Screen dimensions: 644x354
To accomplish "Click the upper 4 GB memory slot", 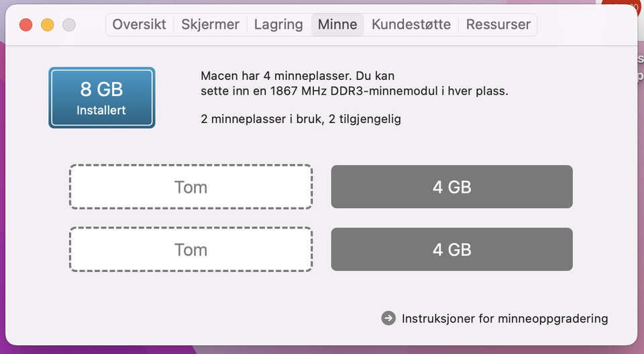I will pyautogui.click(x=451, y=187).
